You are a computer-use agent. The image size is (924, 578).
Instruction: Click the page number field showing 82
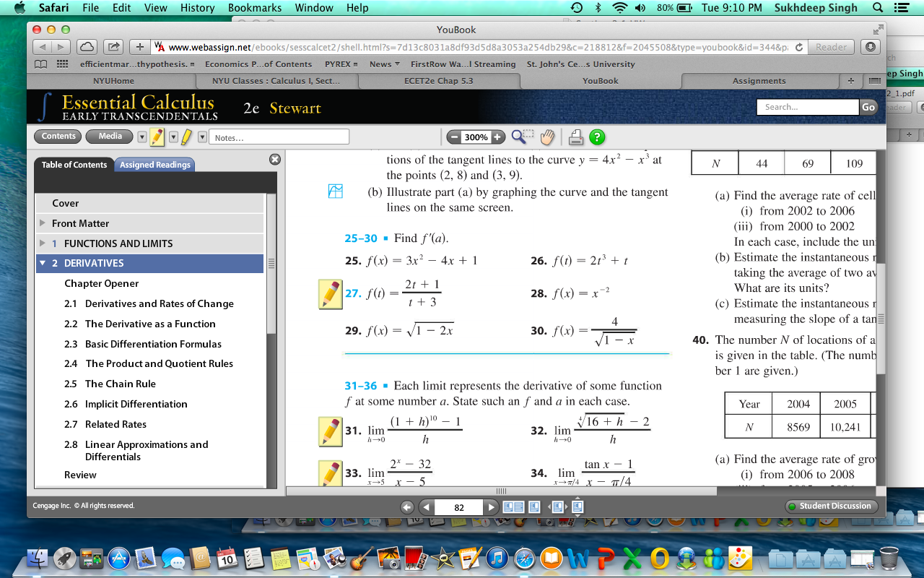pyautogui.click(x=459, y=507)
